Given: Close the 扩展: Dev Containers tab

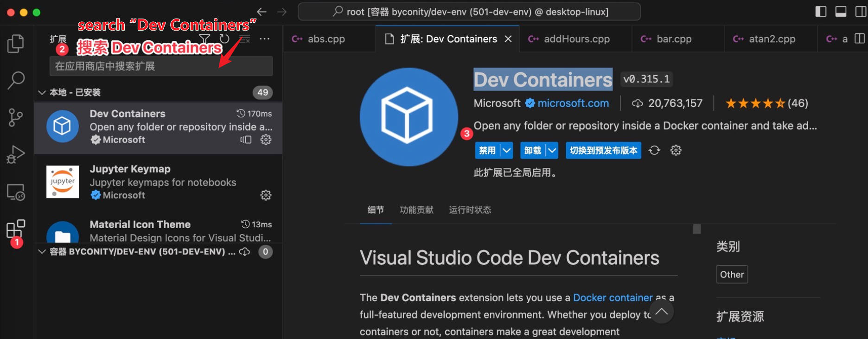Looking at the screenshot, I should tap(508, 39).
